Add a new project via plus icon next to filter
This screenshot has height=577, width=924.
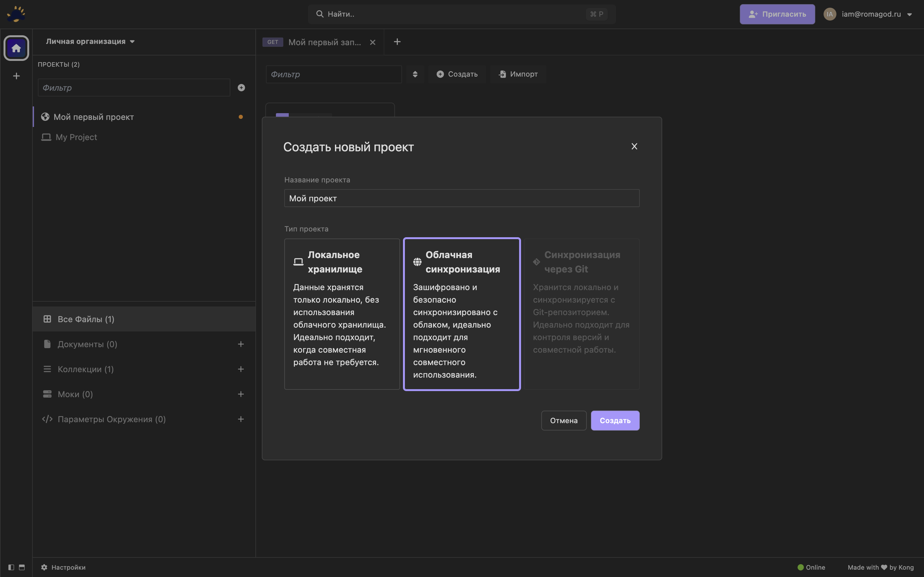pos(241,88)
